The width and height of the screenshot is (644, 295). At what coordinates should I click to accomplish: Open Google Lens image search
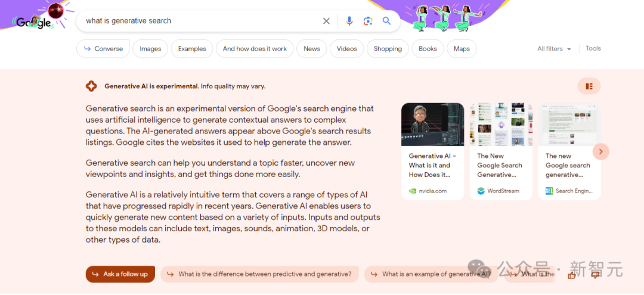tap(368, 21)
